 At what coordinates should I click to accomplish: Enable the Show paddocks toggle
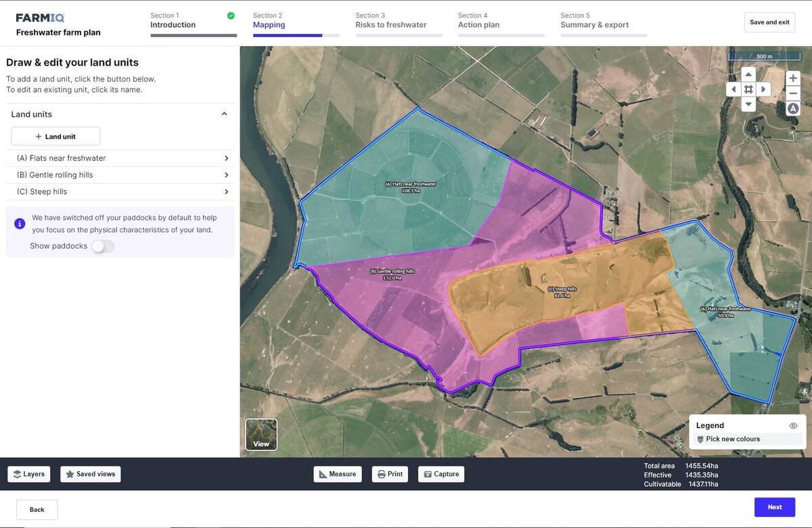click(x=102, y=246)
